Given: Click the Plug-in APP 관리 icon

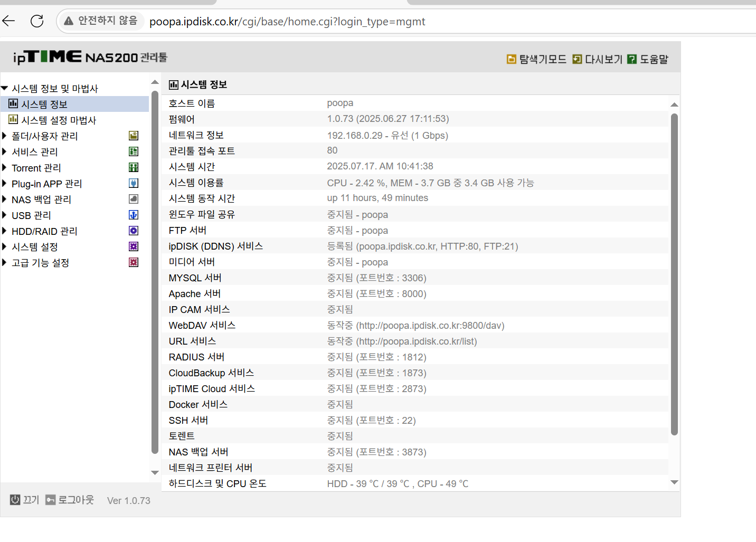Looking at the screenshot, I should 134,184.
